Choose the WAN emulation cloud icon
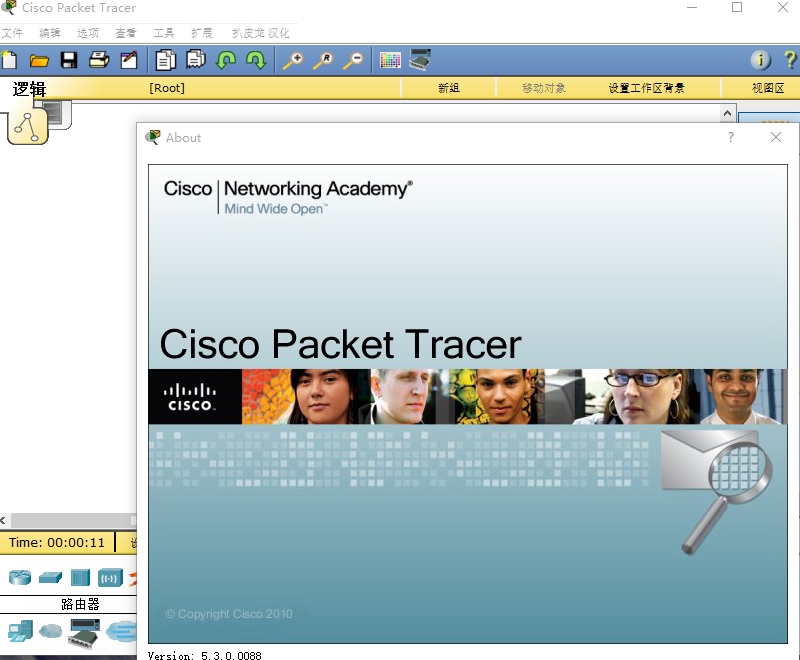Viewport: 800px width, 660px height. point(51,631)
